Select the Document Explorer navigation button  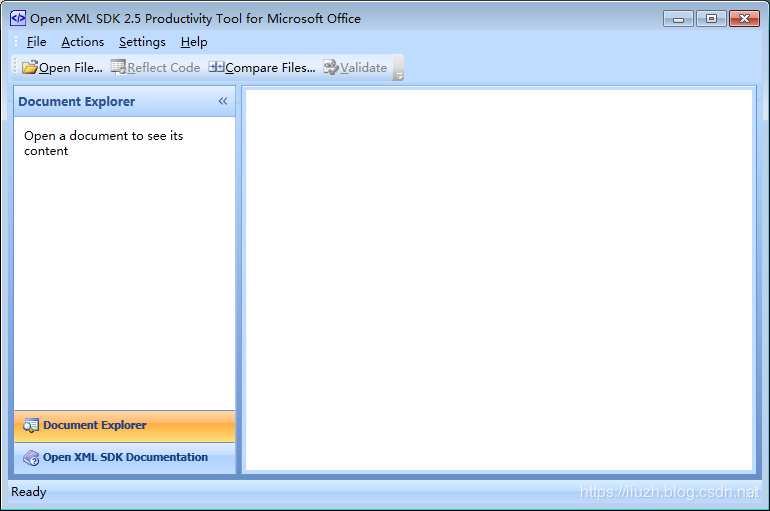[x=125, y=426]
